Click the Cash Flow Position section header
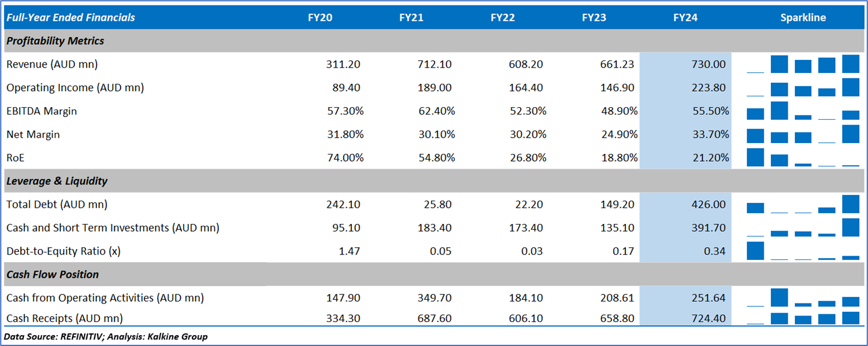The width and height of the screenshot is (868, 346). click(52, 274)
